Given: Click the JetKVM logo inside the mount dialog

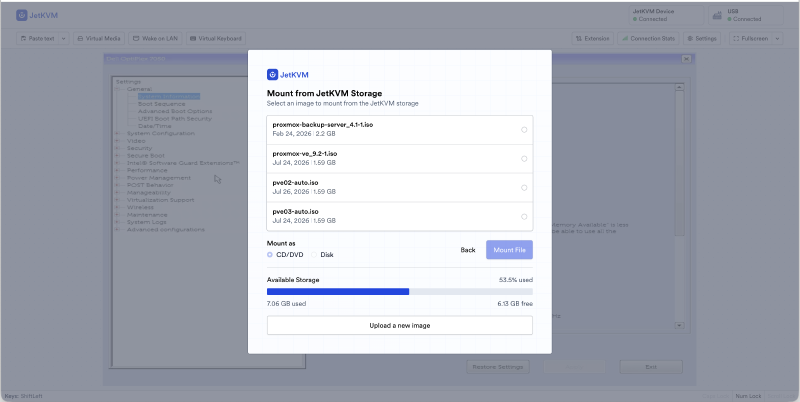Looking at the screenshot, I should pyautogui.click(x=288, y=74).
